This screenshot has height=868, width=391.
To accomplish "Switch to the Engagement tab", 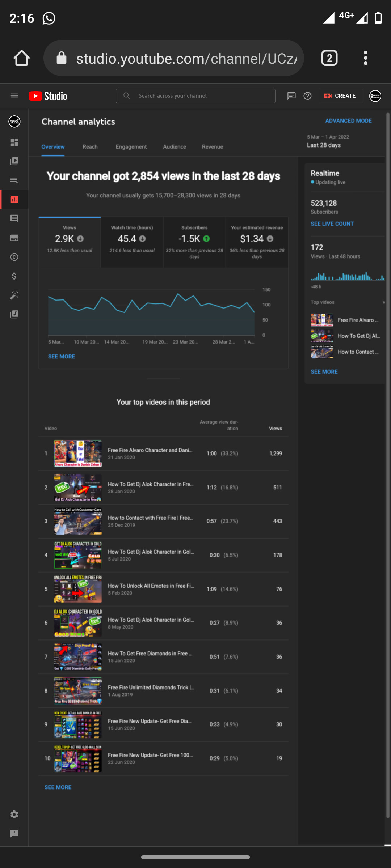I will point(131,147).
